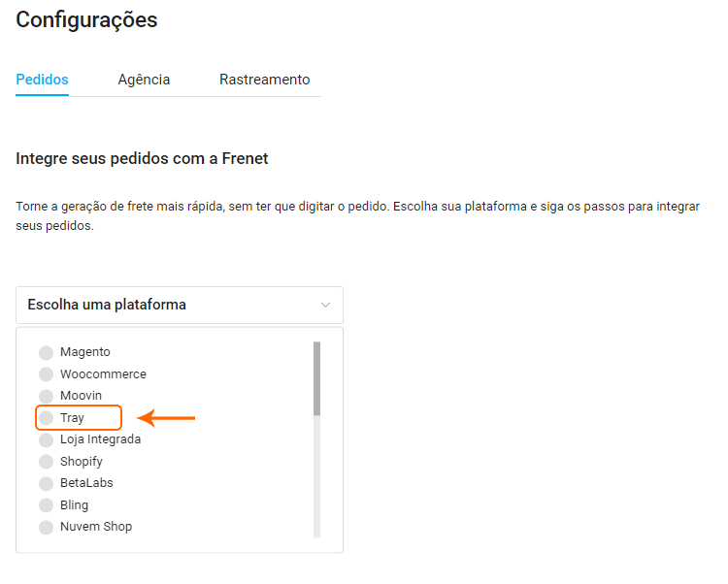Click the chevron arrow in the platform dropdown
This screenshot has width=728, height=584.
pyautogui.click(x=325, y=305)
